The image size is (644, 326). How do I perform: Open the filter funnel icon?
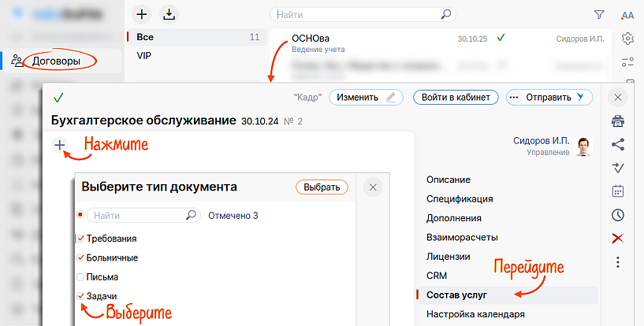click(x=599, y=14)
